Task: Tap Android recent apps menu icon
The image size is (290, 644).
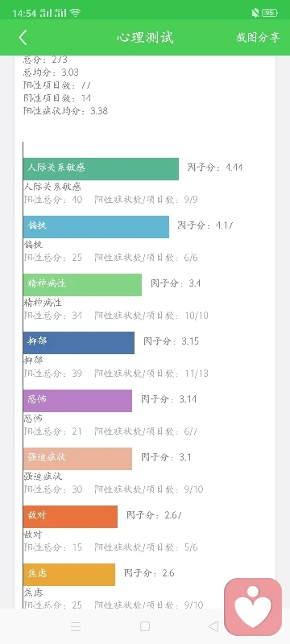Action: click(76, 626)
